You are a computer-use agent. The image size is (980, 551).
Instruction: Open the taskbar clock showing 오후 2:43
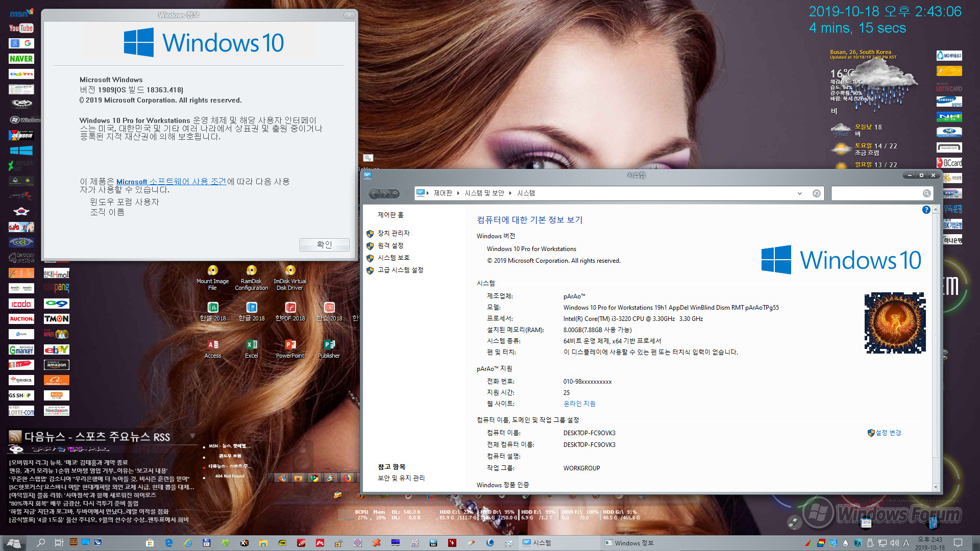[930, 543]
